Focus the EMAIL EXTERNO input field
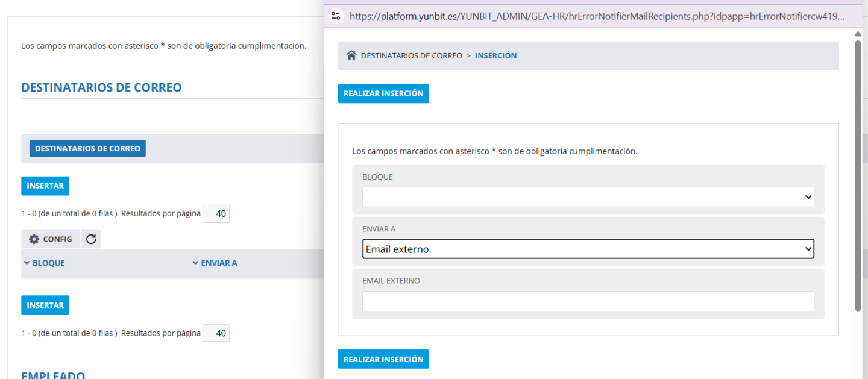The width and height of the screenshot is (868, 379). click(588, 301)
